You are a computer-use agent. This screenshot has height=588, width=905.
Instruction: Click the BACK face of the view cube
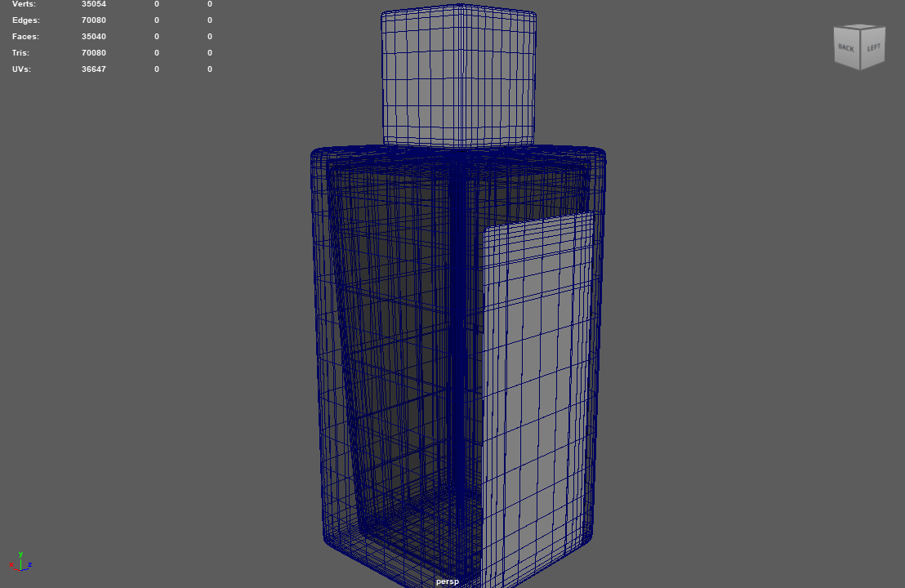[846, 48]
